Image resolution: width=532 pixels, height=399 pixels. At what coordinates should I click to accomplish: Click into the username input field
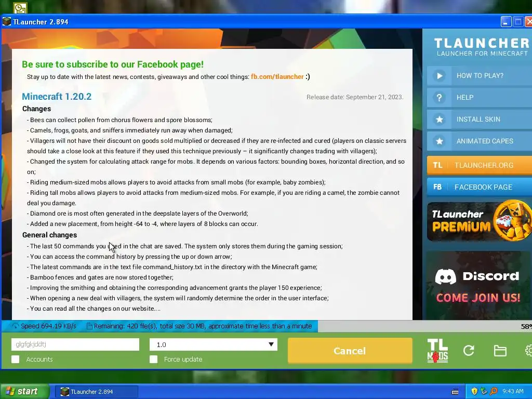[75, 344]
